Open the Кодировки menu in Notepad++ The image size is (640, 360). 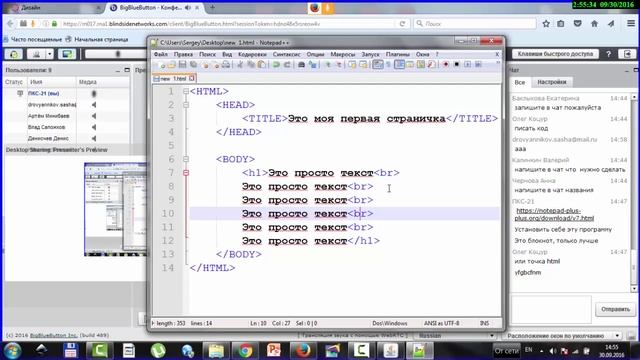(252, 54)
